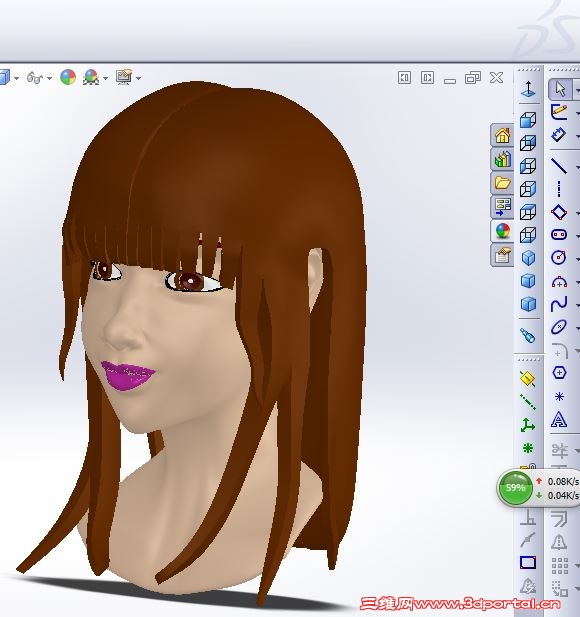Expand the Select tool dropdown arrow
This screenshot has width=580, height=617.
(x=577, y=90)
